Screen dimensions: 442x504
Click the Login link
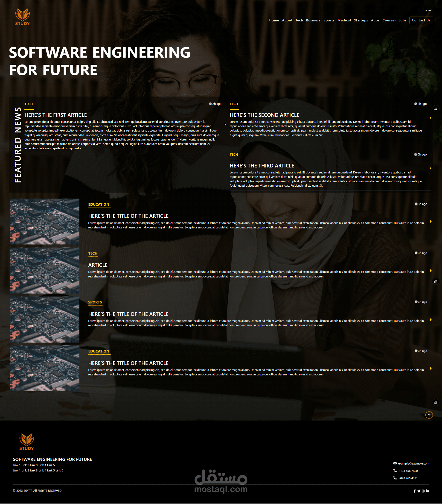pyautogui.click(x=427, y=10)
